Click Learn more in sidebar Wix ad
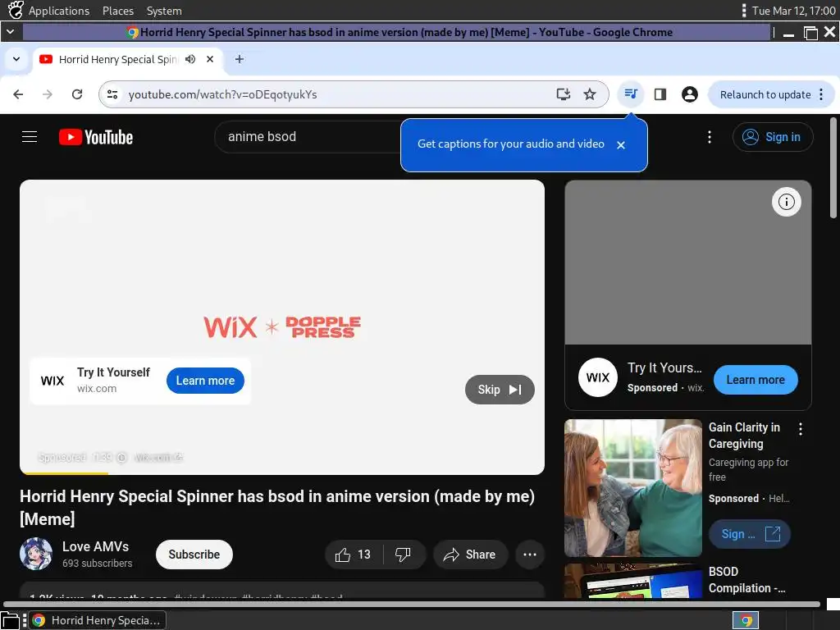Image resolution: width=840 pixels, height=630 pixels. [756, 380]
